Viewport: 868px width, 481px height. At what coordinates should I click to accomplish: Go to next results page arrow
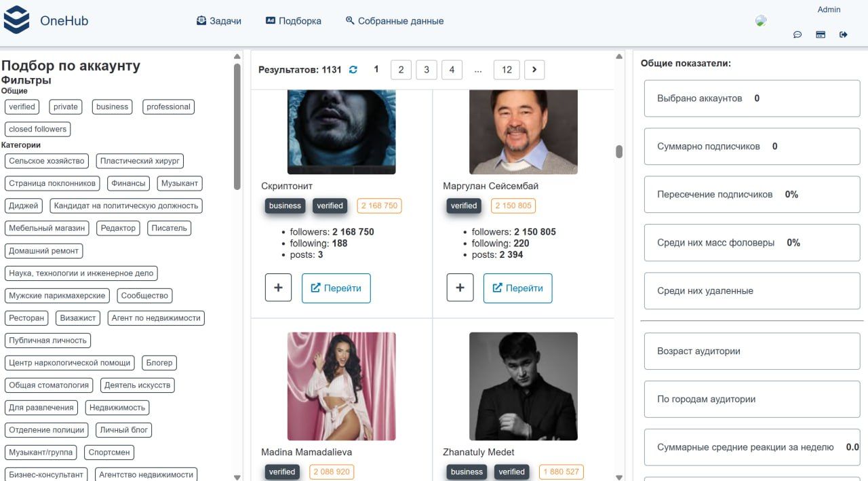[534, 69]
